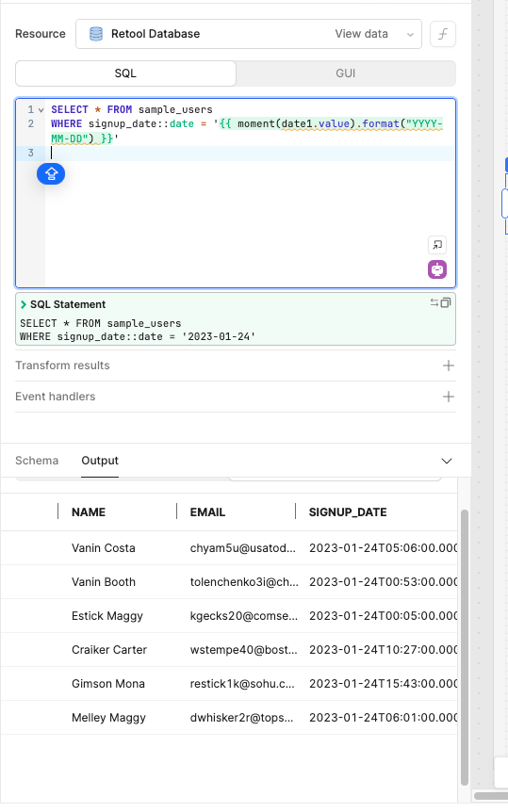Select the Output tab
The height and width of the screenshot is (812, 508).
100,461
